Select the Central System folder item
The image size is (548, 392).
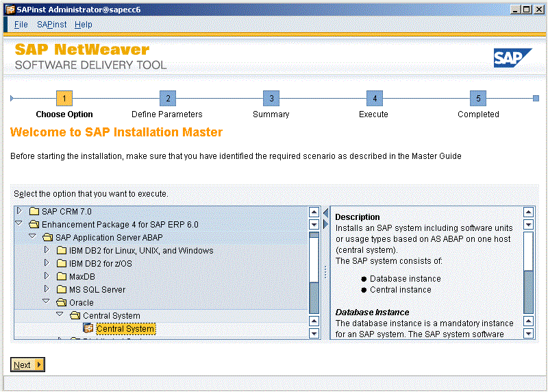(x=111, y=316)
